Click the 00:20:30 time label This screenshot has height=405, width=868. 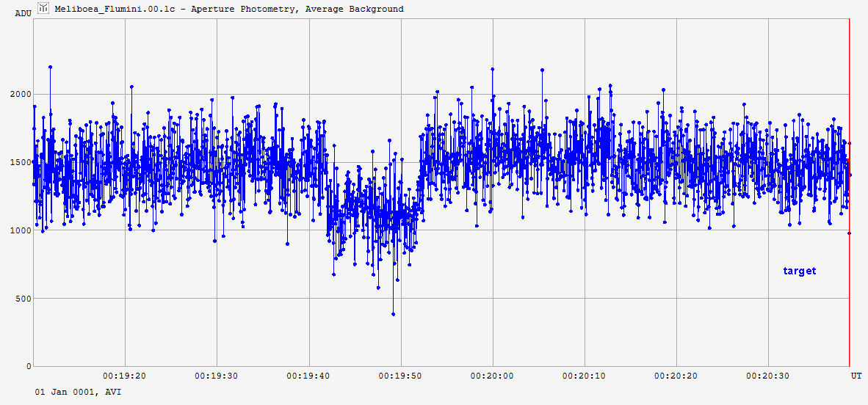point(768,376)
